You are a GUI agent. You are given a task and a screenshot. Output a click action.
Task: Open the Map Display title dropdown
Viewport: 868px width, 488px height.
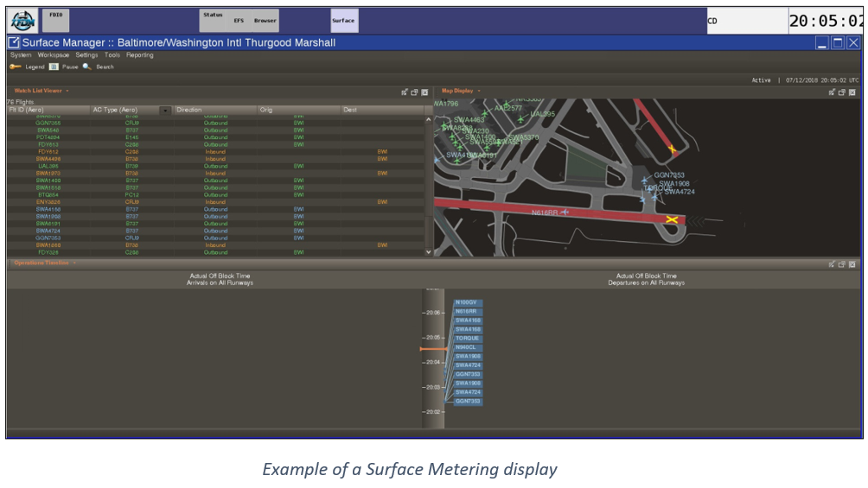479,91
